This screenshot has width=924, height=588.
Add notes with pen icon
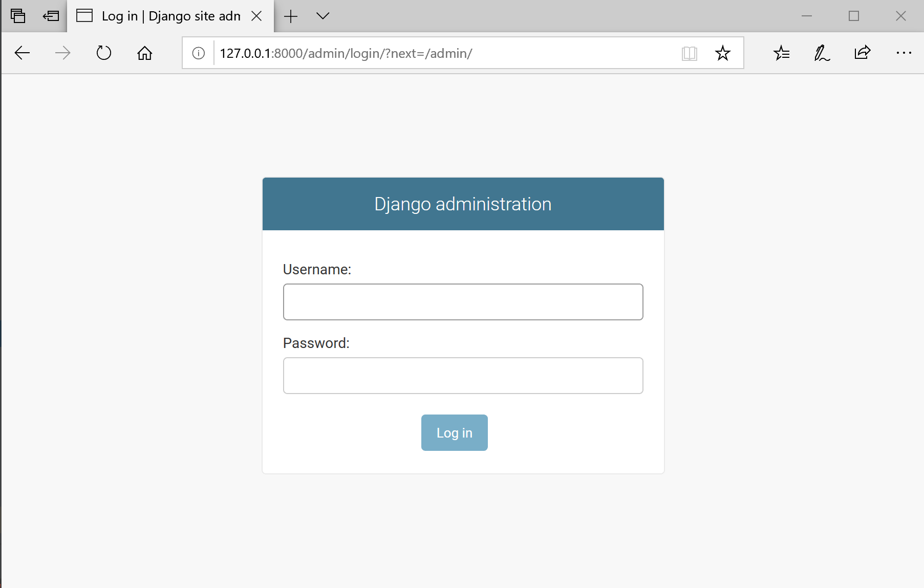[x=822, y=53]
